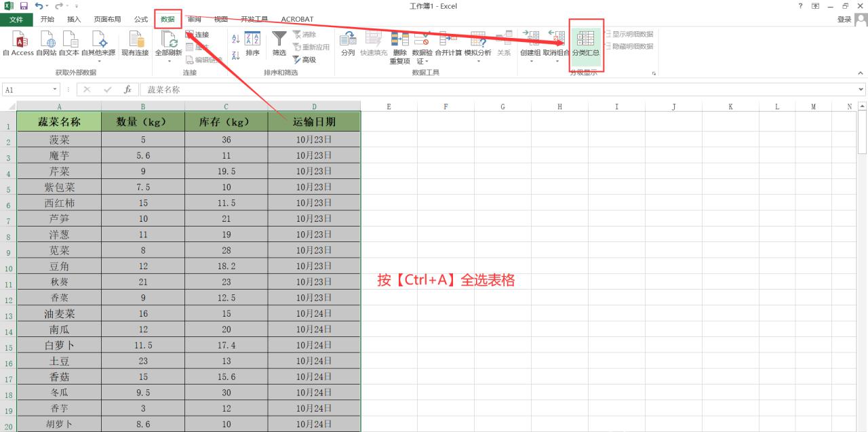Save the workbook from quick access toolbar
Screen dimensions: 868x432
(x=23, y=6)
